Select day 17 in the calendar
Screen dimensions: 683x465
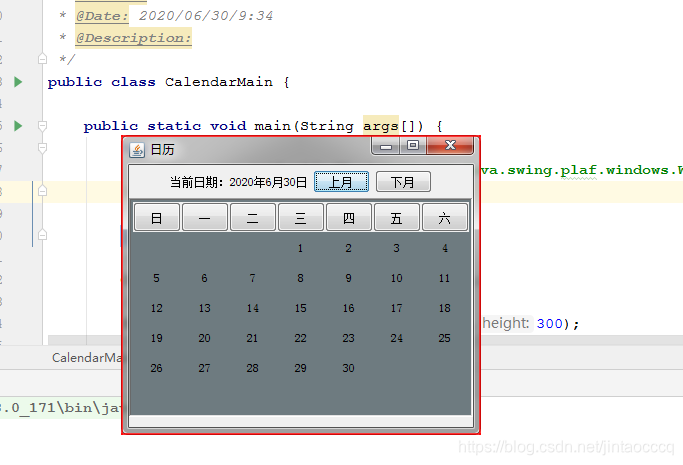(396, 308)
